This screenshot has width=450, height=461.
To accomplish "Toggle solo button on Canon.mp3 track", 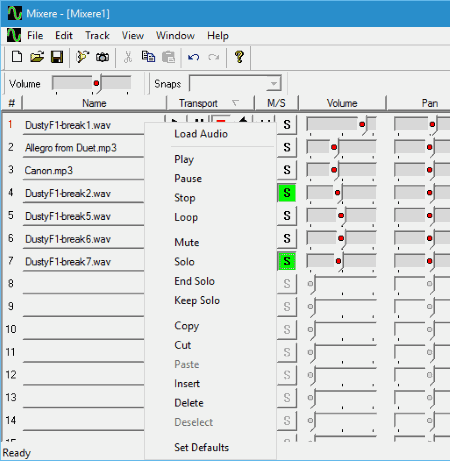I will coord(287,170).
